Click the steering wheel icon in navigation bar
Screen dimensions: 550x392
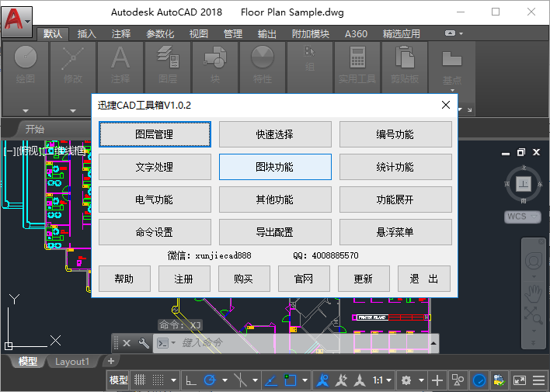(534, 261)
